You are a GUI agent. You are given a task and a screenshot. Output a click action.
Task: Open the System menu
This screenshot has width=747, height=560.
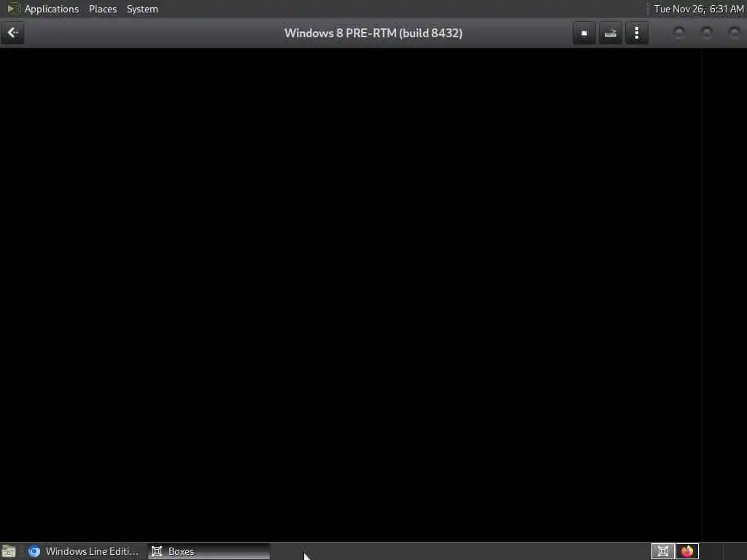[142, 9]
